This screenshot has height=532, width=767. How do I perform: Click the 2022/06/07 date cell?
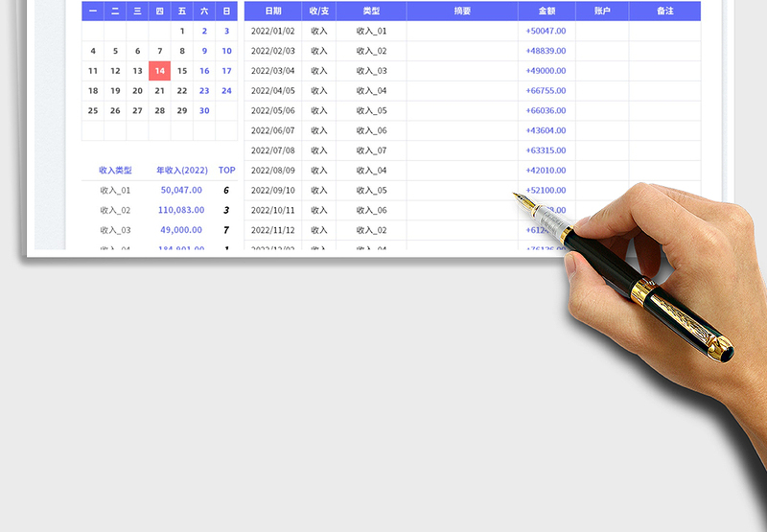pyautogui.click(x=272, y=130)
